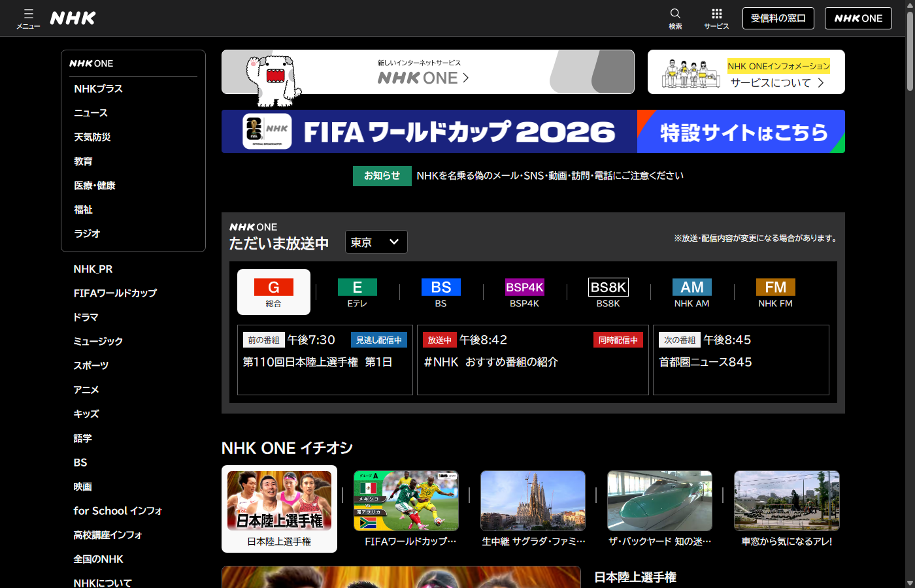
Task: Click the NHK ONE sidebar heading
Action: pyautogui.click(x=91, y=63)
